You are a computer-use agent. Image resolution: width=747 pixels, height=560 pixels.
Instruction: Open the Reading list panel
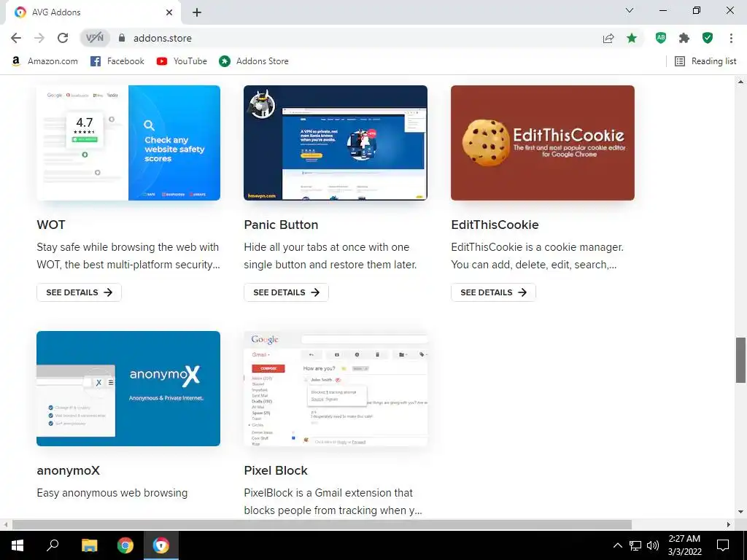click(705, 61)
